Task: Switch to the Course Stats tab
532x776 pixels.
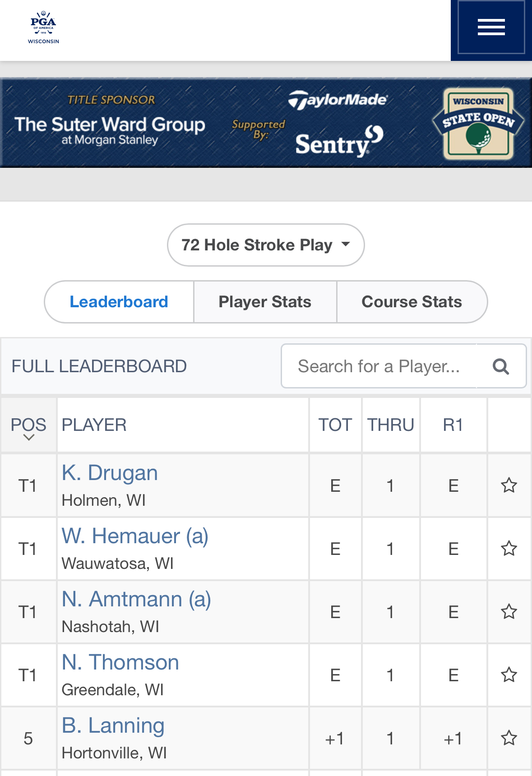Action: click(x=412, y=302)
